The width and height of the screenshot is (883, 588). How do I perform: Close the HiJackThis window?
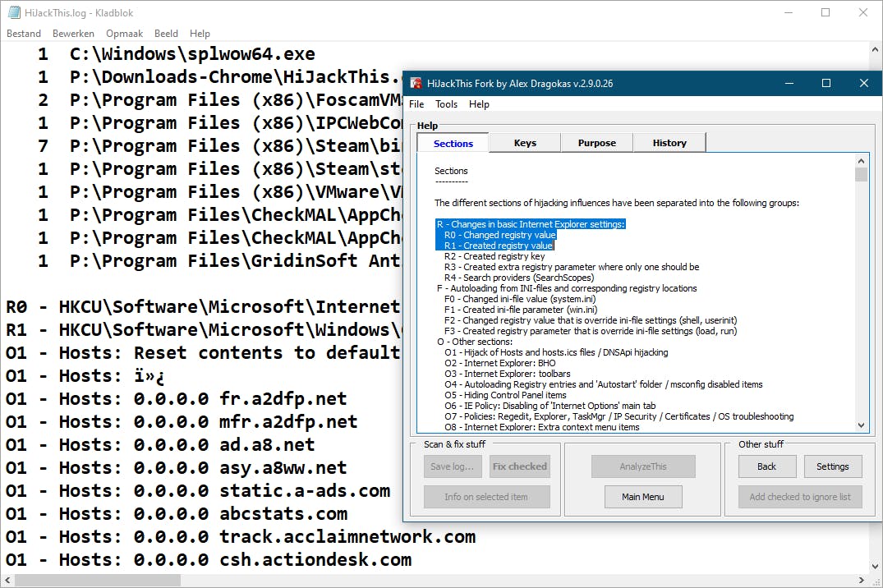tap(864, 84)
